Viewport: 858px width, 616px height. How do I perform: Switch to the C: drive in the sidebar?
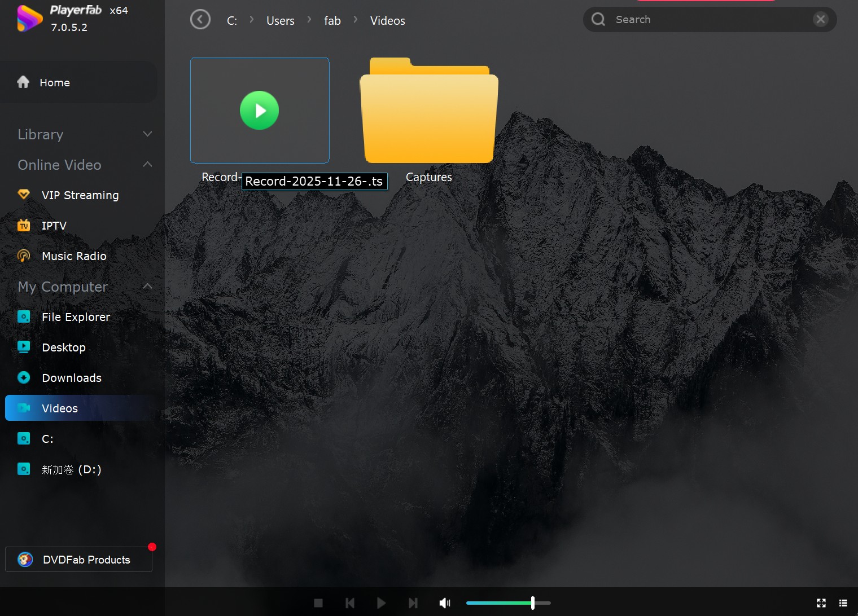[48, 438]
